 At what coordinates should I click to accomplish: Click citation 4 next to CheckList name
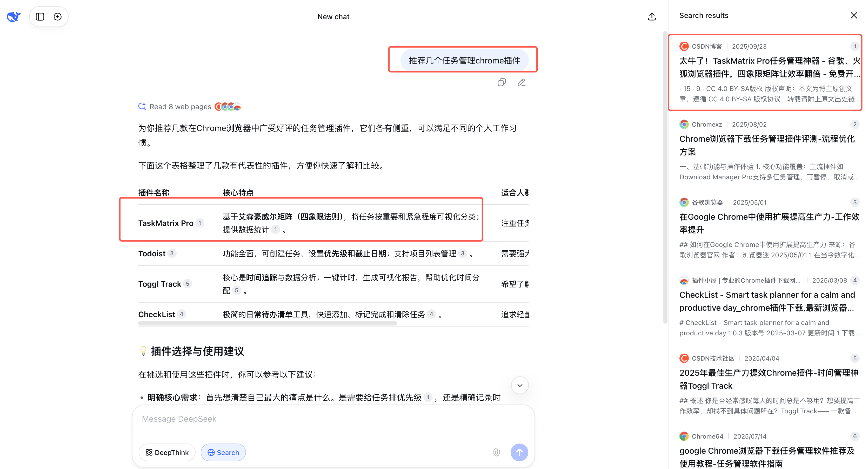click(x=182, y=314)
